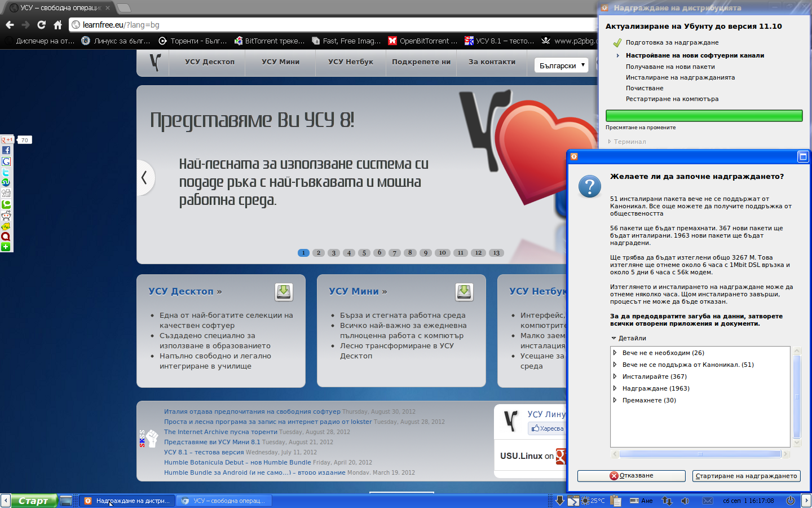Screen dimensions: 812x508
Task: Switch to the УСУ browser tab
Action: pyautogui.click(x=59, y=8)
